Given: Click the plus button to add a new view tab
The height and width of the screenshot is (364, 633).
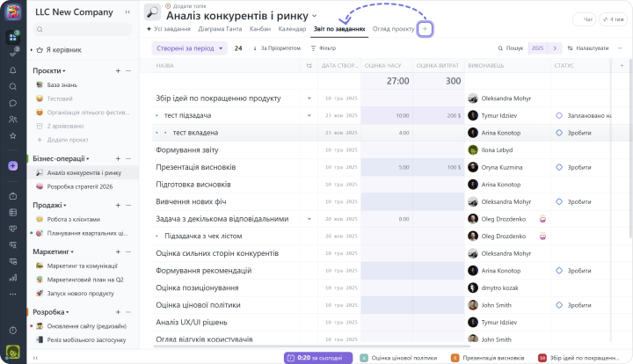Looking at the screenshot, I should 426,29.
